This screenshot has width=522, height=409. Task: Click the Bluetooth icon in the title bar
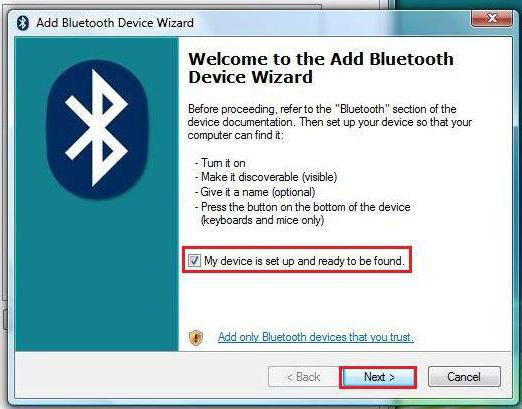23,23
